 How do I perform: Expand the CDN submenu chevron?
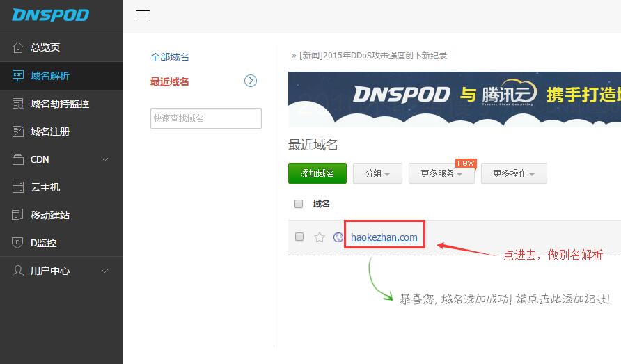click(105, 159)
